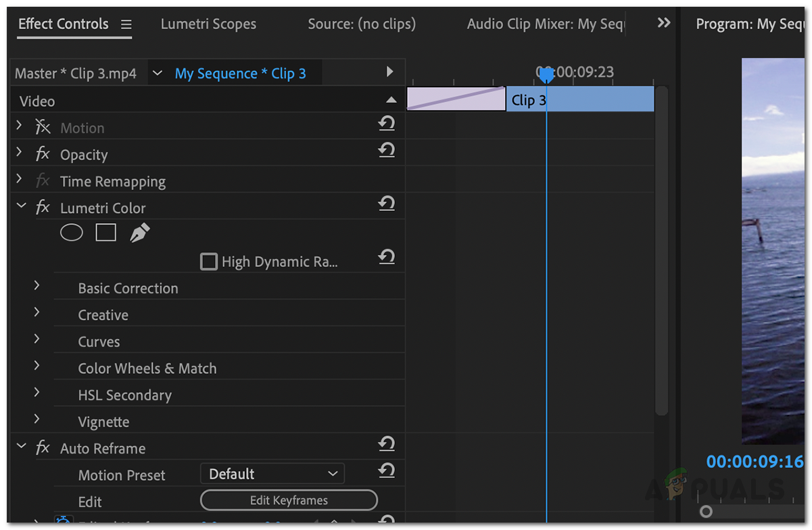Reset the Opacity effect

coord(387,150)
